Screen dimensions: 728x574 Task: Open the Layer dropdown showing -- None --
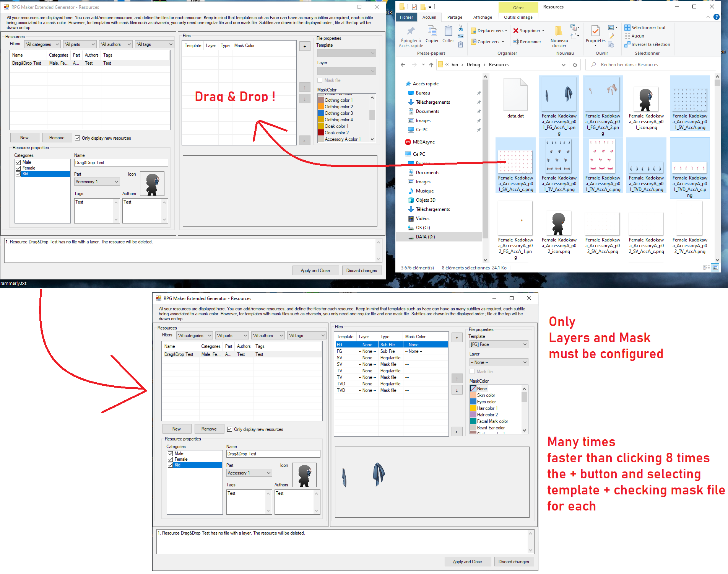499,362
